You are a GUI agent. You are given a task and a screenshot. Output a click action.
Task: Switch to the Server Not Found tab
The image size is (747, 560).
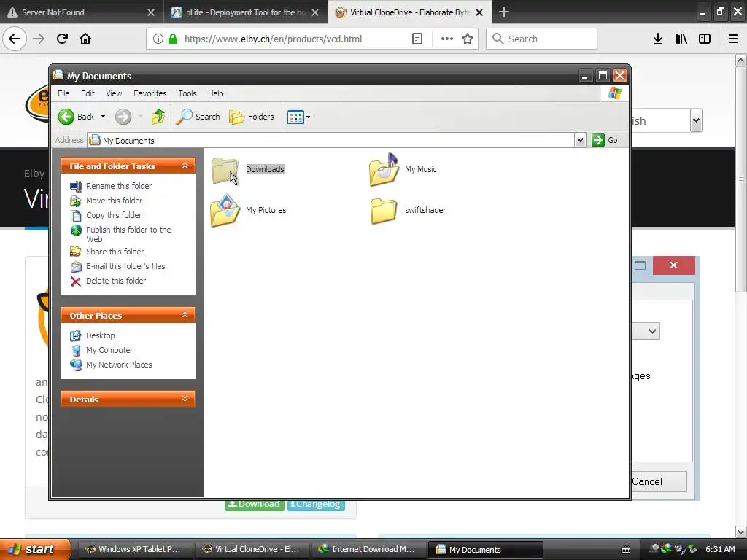76,12
